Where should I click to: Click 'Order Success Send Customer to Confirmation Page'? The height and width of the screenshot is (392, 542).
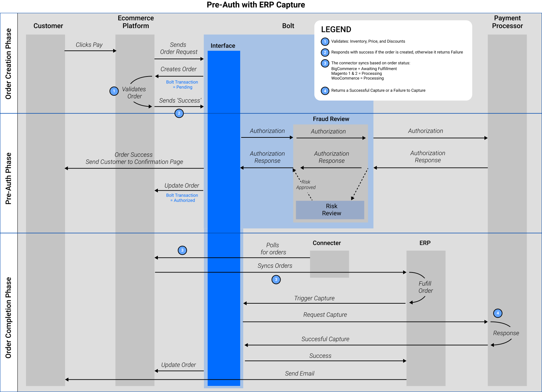point(134,158)
